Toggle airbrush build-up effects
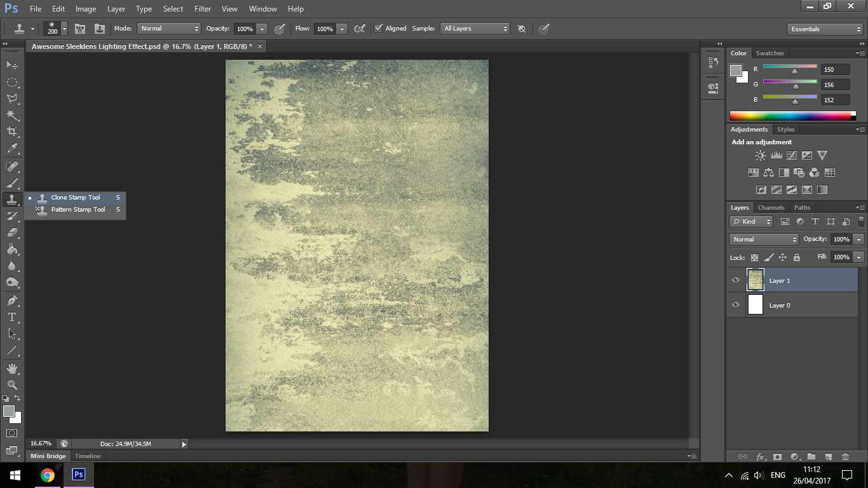Image resolution: width=868 pixels, height=488 pixels. point(360,29)
